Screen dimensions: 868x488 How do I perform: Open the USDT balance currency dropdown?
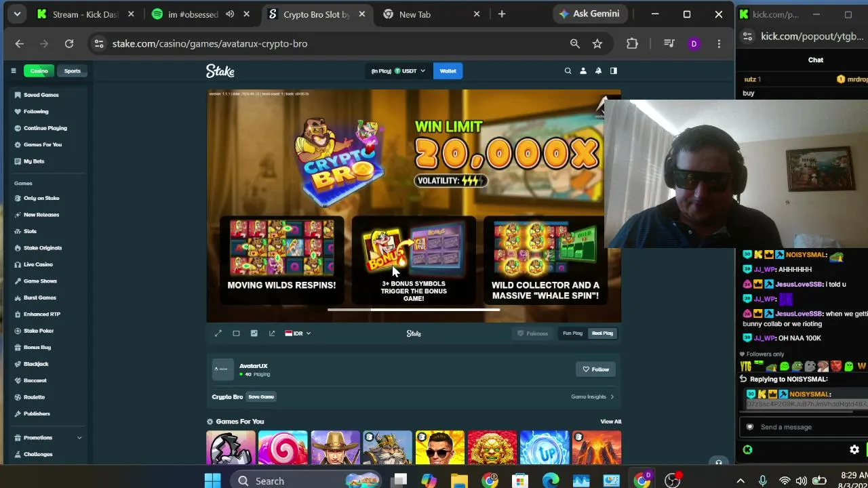point(399,70)
